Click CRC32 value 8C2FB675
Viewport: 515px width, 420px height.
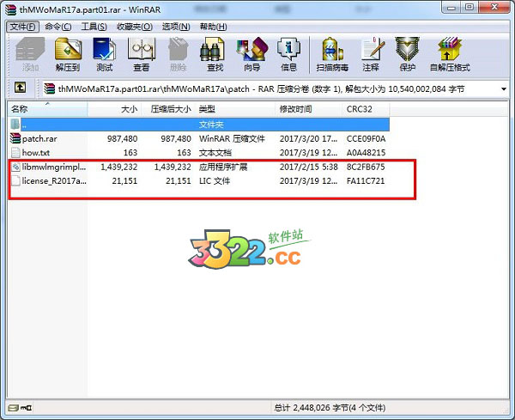click(366, 167)
